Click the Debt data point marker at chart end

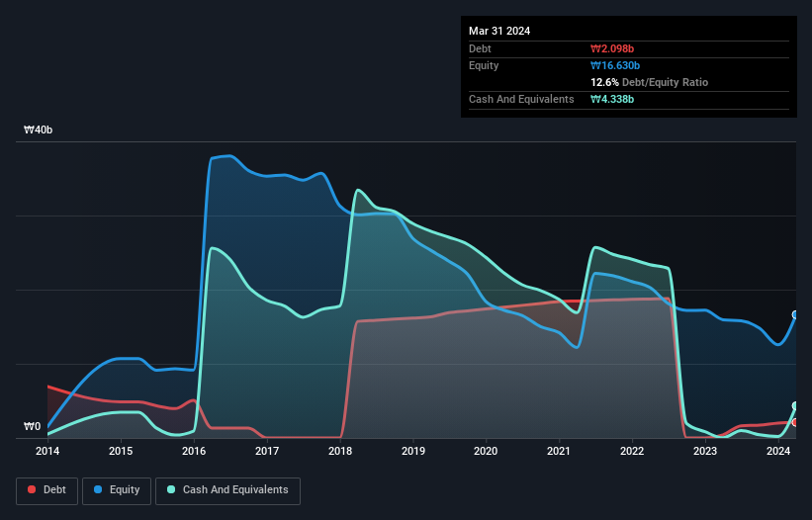pyautogui.click(x=795, y=422)
